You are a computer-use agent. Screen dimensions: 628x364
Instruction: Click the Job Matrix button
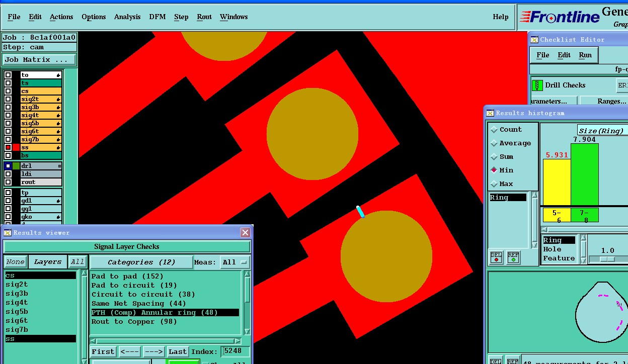[x=39, y=59]
